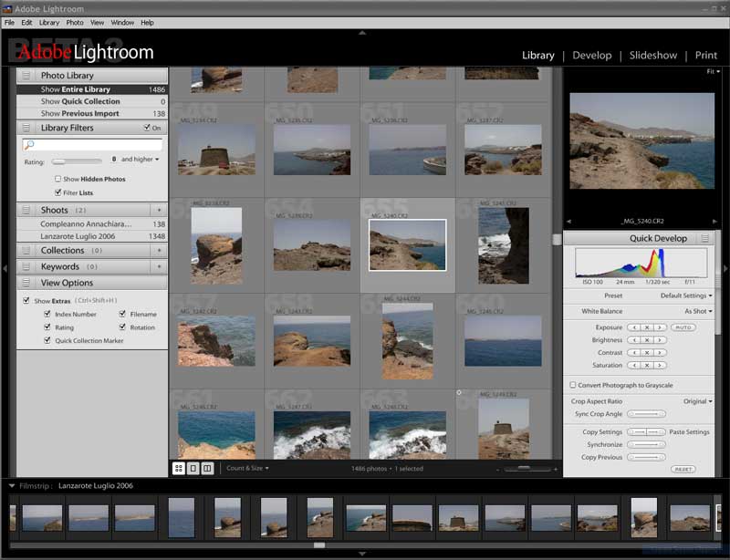Screen dimensions: 730x560
Task: Open Crop Aspect Ratio Original dropdown
Action: tap(697, 401)
